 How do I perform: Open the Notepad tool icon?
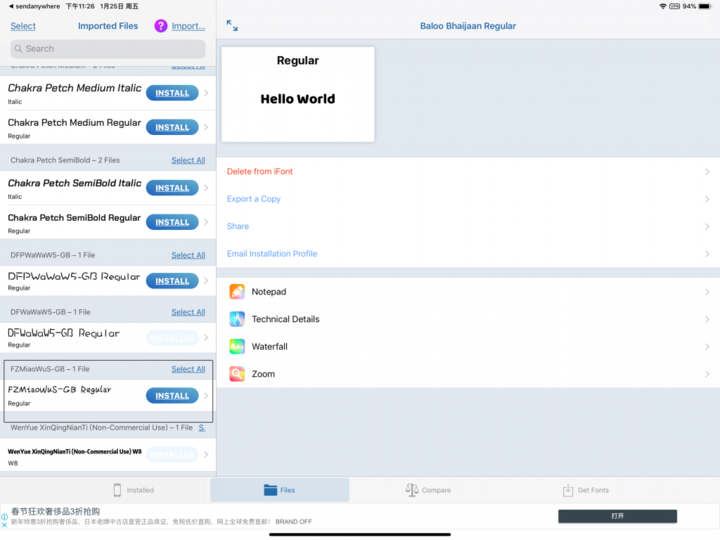pos(237,292)
